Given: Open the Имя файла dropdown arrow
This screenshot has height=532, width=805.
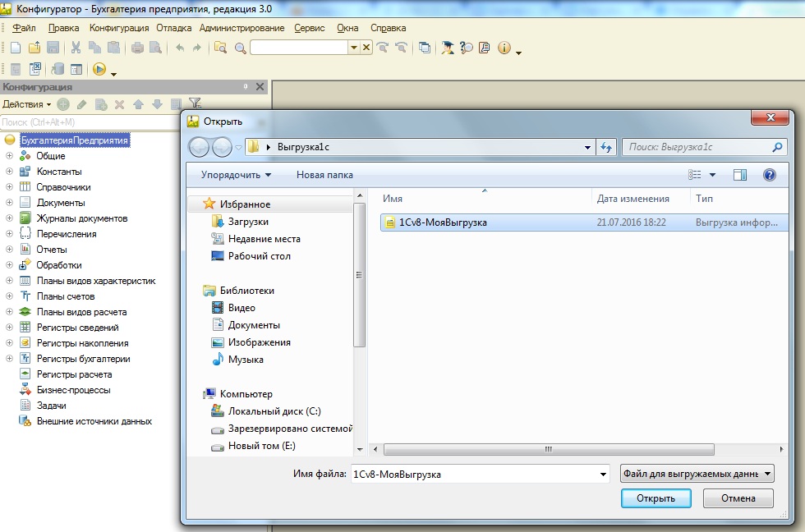Looking at the screenshot, I should click(x=603, y=474).
